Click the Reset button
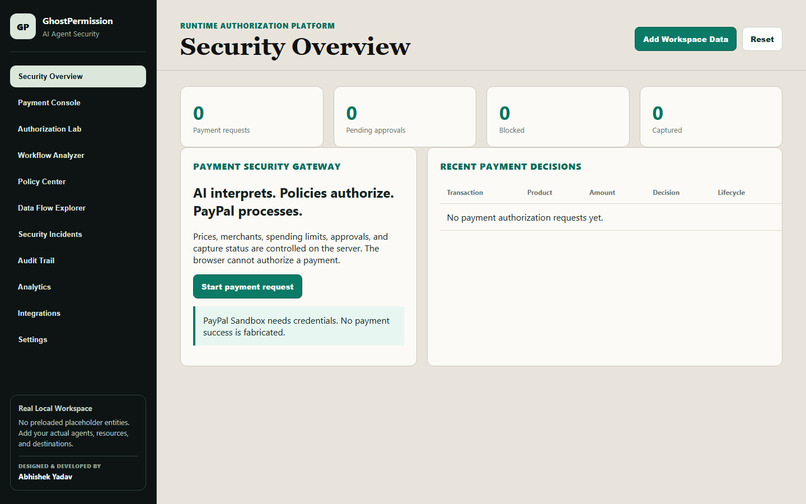Image resolution: width=806 pixels, height=504 pixels. [762, 39]
